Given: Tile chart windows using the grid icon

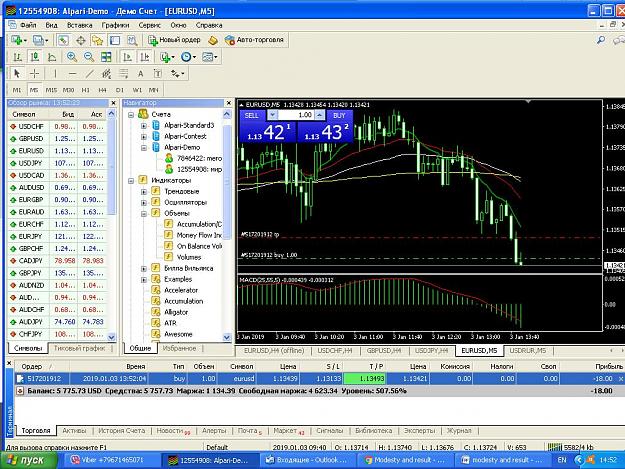Looking at the screenshot, I should point(106,57).
